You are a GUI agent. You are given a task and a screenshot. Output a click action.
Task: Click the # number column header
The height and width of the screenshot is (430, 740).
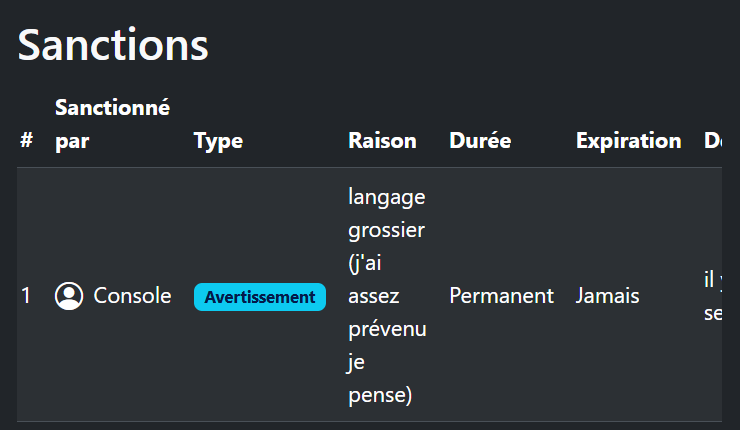(26, 141)
